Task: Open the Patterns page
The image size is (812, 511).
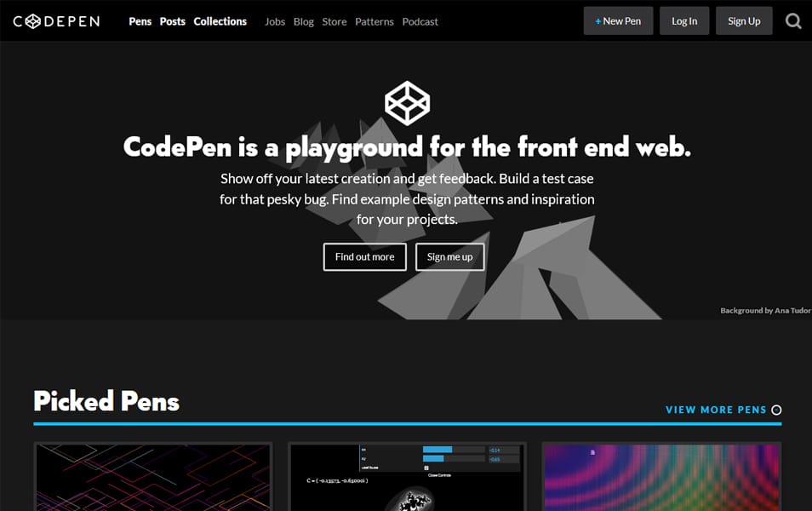Action: [375, 21]
